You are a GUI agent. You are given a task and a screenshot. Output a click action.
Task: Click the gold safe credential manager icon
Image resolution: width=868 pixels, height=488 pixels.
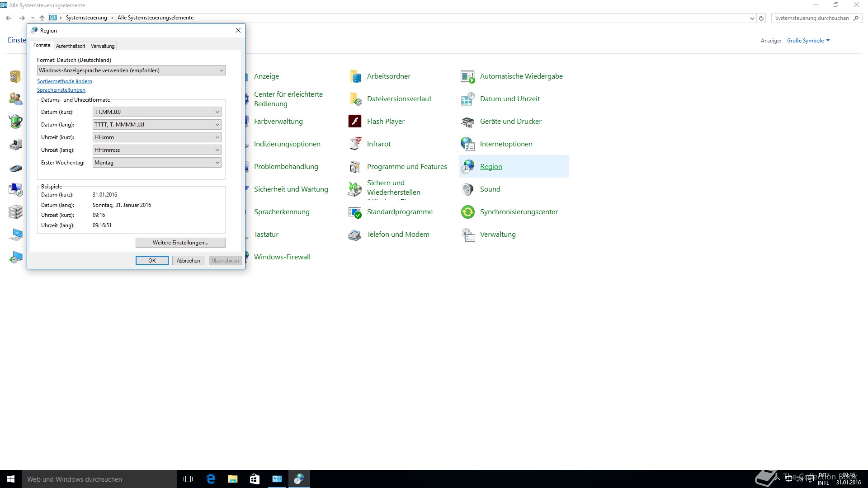pyautogui.click(x=16, y=76)
